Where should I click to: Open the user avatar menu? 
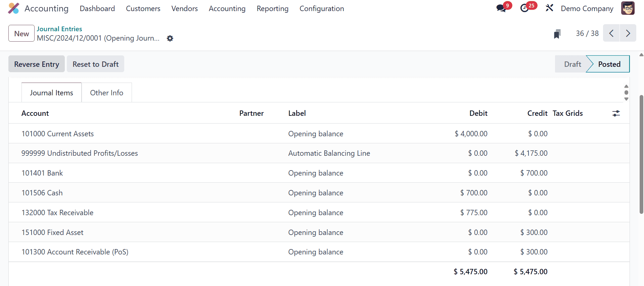pos(628,8)
